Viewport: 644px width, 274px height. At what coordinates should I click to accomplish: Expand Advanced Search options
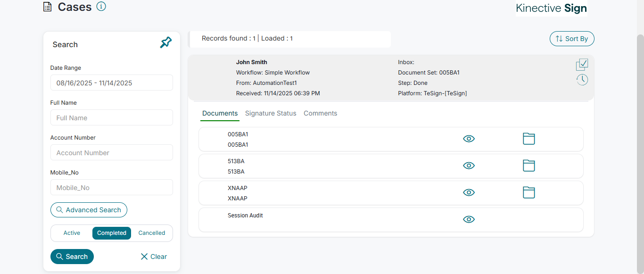coord(89,210)
